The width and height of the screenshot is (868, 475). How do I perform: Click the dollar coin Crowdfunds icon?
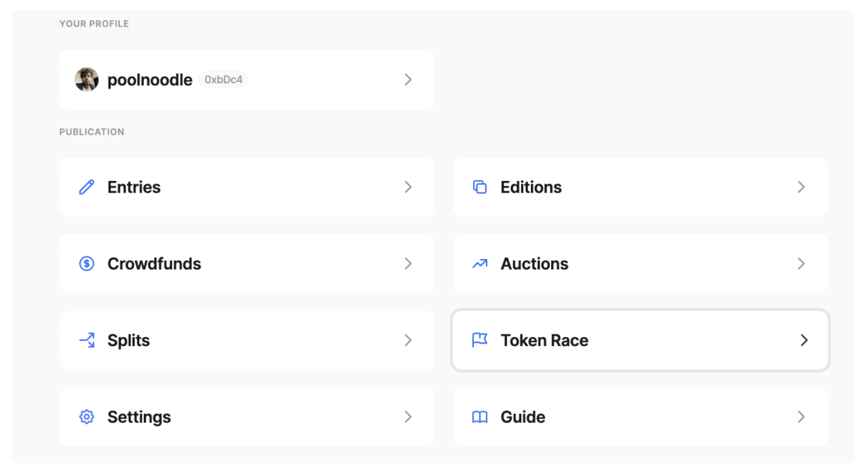tap(87, 264)
